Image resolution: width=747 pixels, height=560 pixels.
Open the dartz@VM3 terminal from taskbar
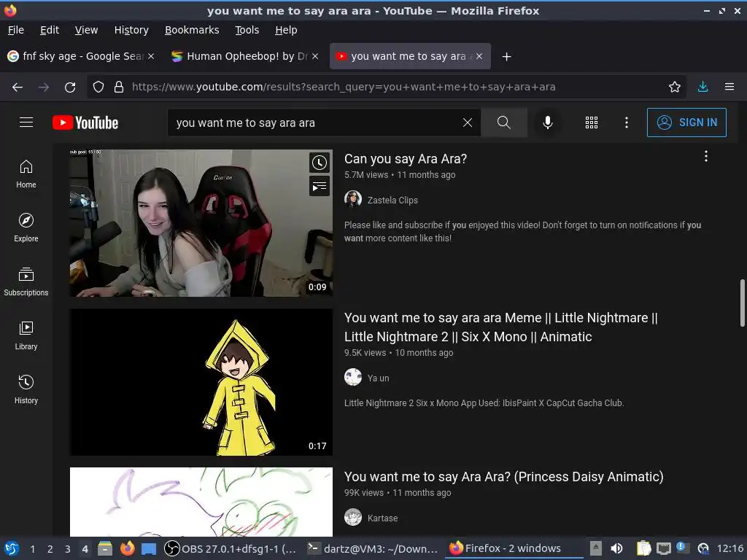(373, 548)
